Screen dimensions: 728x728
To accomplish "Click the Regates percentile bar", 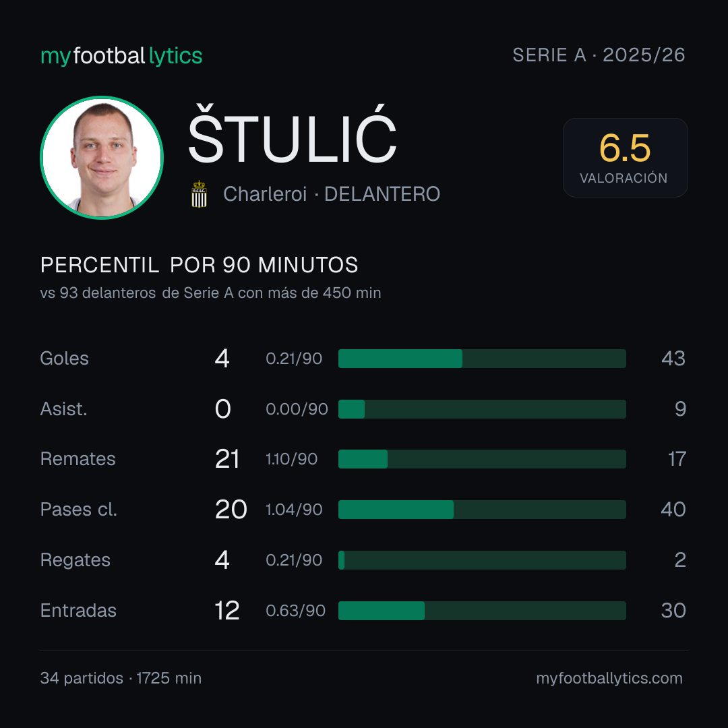I will [482, 560].
